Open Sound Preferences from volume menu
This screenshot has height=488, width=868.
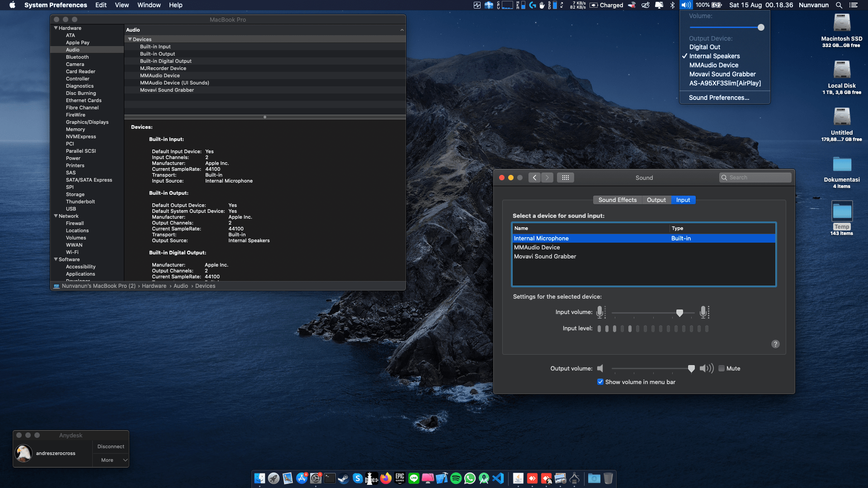point(719,98)
